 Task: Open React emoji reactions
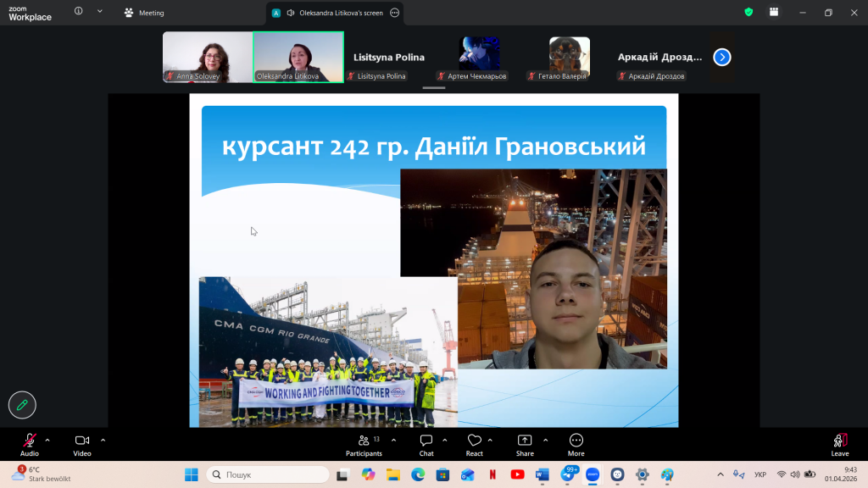pos(474,441)
